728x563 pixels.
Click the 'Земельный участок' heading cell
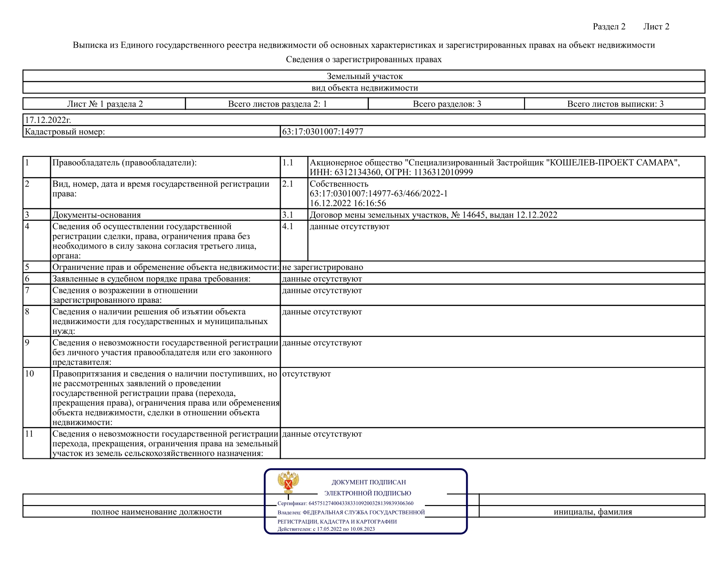364,76
